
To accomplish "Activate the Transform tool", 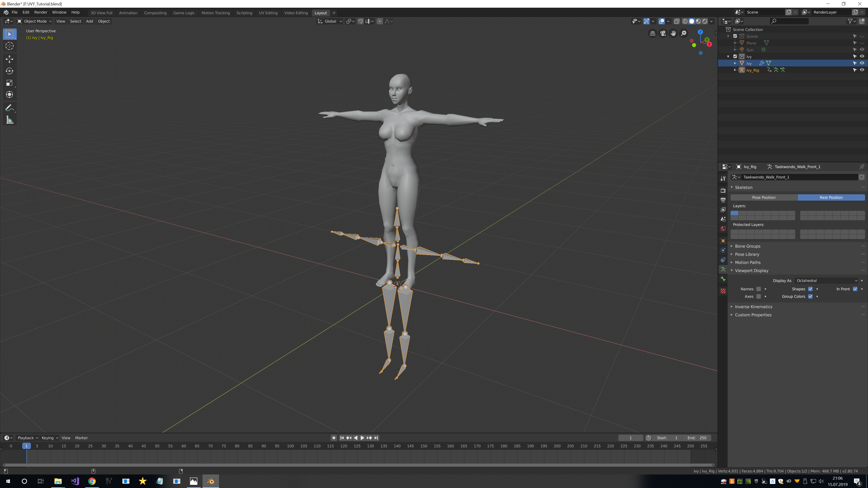I will pyautogui.click(x=9, y=95).
